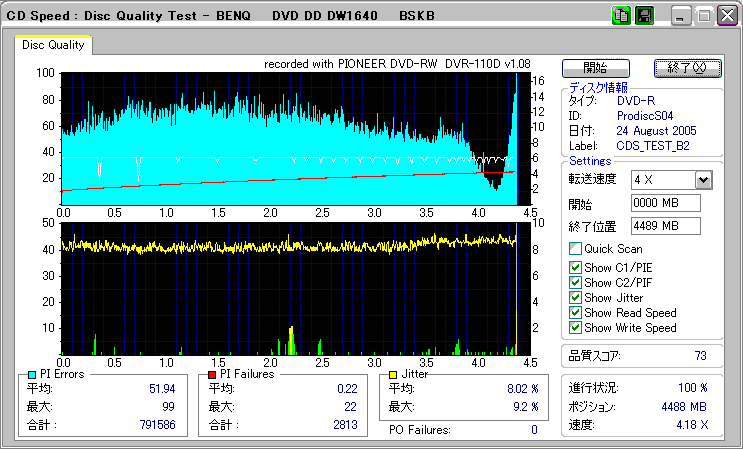Close the Disc Quality Test window

[727, 16]
